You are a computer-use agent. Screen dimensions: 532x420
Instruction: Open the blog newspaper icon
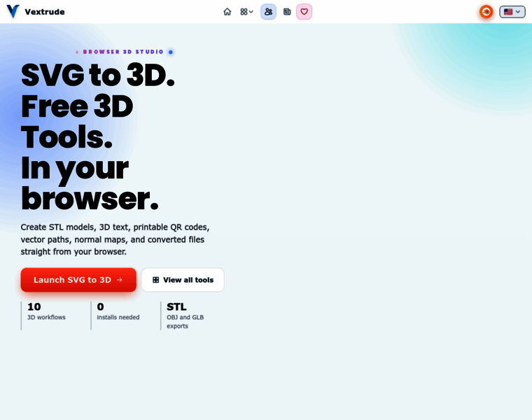pos(287,12)
